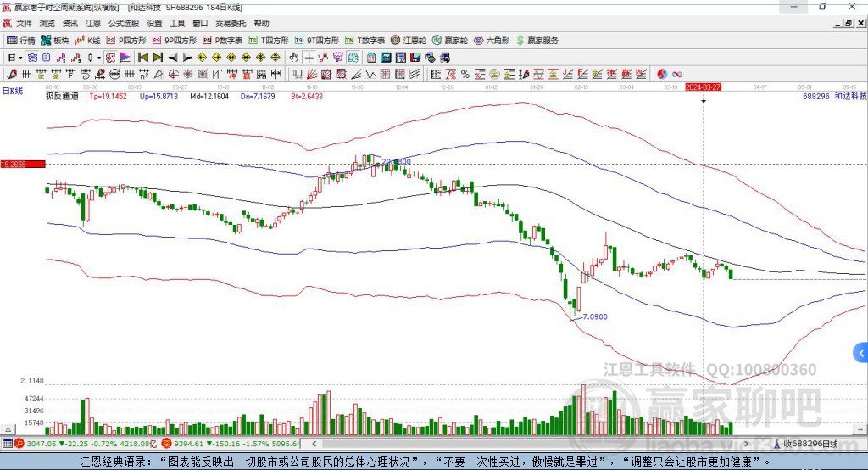Open the 公式选股 menu
The height and width of the screenshot is (470, 868).
coord(124,23)
